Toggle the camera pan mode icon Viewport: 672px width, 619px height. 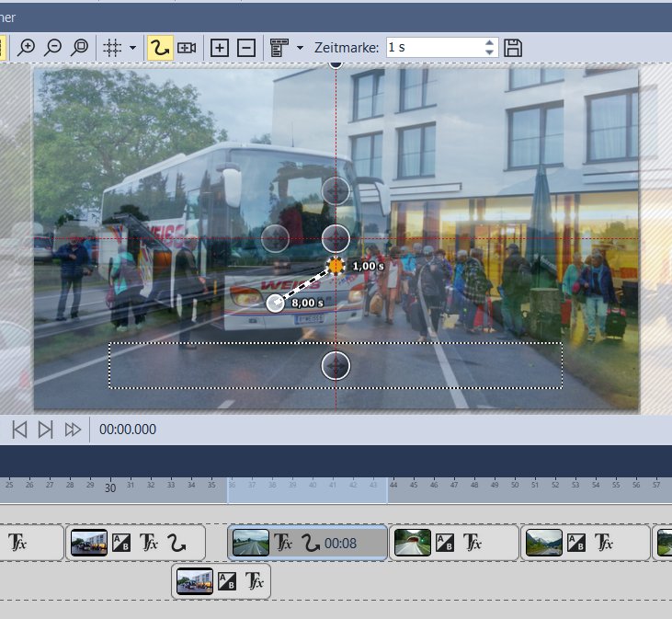[187, 47]
